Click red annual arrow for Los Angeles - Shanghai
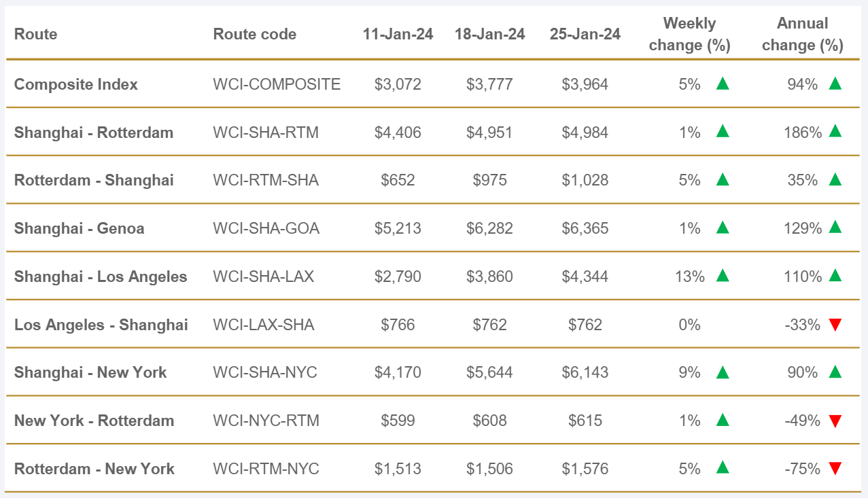 point(835,325)
